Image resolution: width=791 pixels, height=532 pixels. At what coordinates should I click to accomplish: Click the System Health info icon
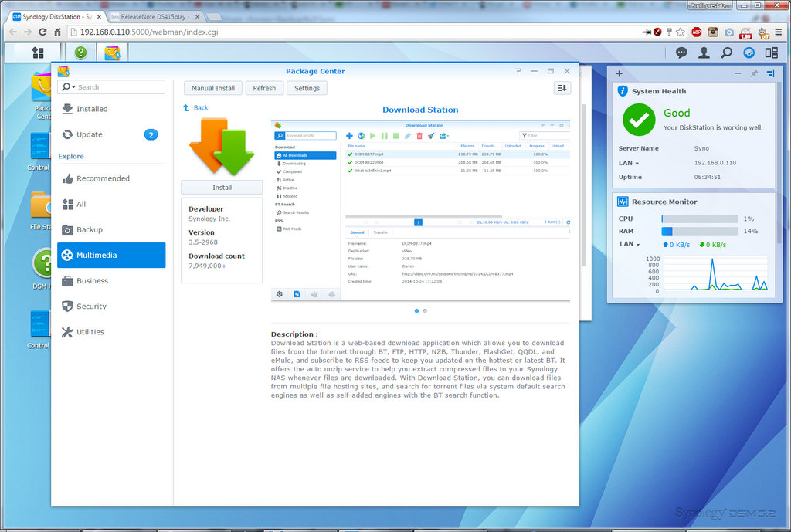tap(623, 91)
